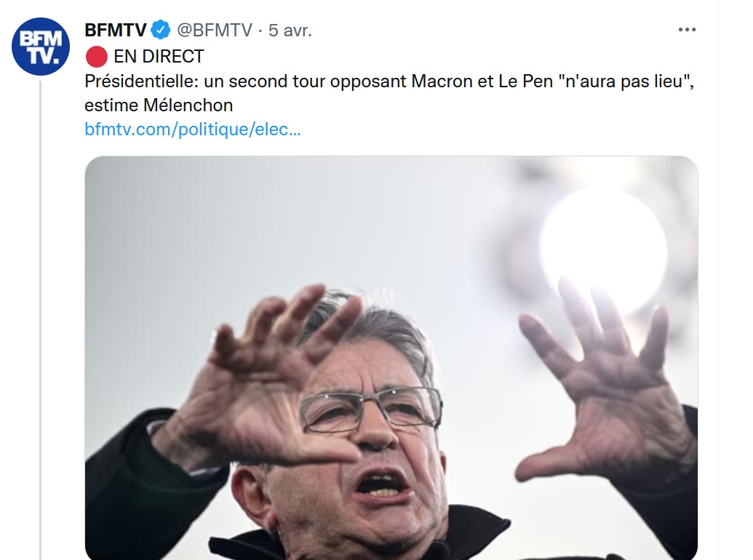Open the BFMTV profile avatar logo
Screen dimensions: 753x560
pos(41,47)
